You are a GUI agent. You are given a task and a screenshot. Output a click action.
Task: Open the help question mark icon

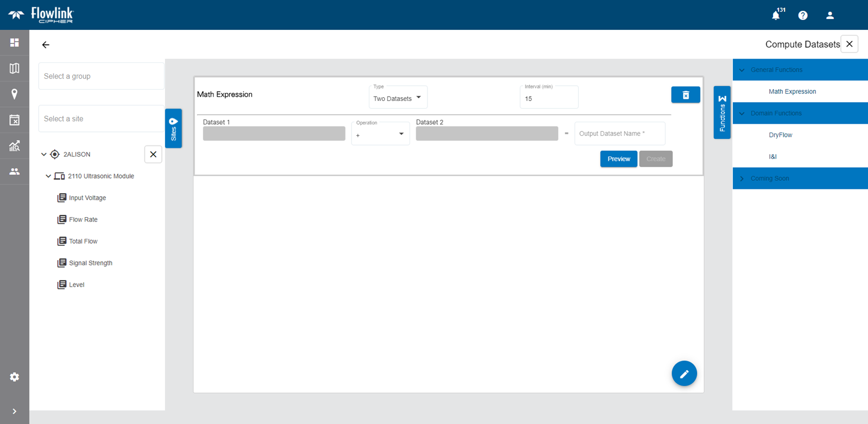coord(803,15)
